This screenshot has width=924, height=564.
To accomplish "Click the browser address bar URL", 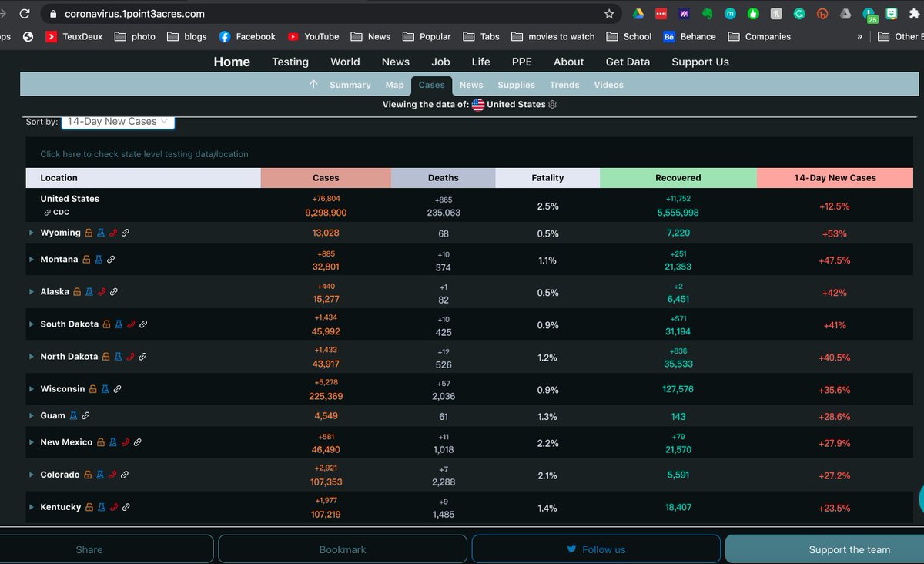I will coord(134,14).
